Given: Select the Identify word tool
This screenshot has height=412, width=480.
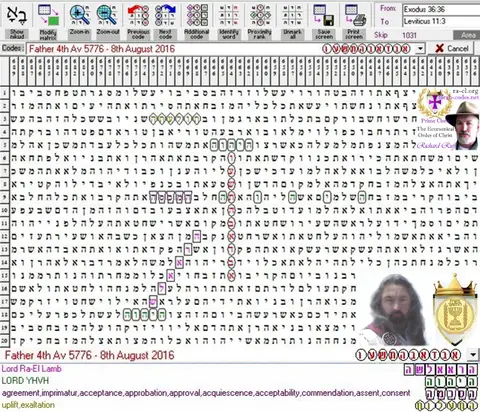Looking at the screenshot, I should [x=229, y=22].
